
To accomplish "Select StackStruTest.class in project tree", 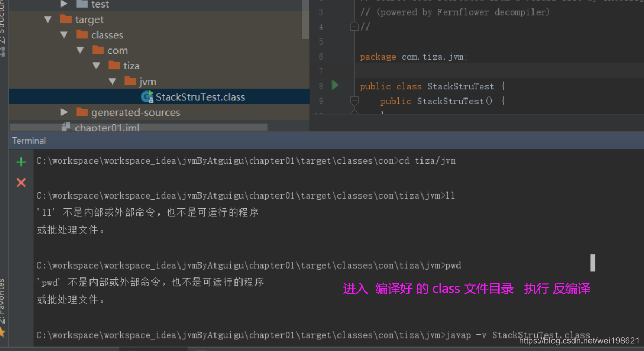I will [160, 97].
